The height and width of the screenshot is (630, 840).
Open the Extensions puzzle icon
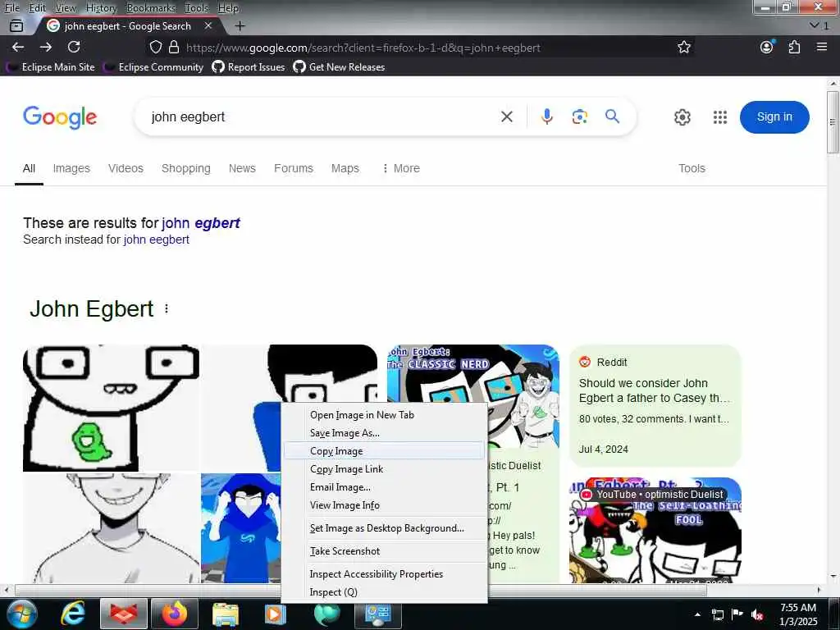pyautogui.click(x=794, y=47)
